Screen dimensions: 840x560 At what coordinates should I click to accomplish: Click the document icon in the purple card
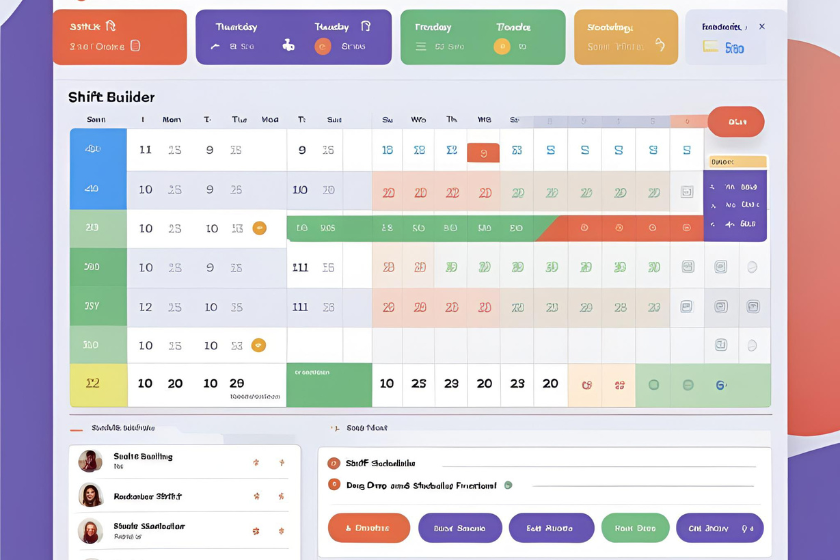367,27
